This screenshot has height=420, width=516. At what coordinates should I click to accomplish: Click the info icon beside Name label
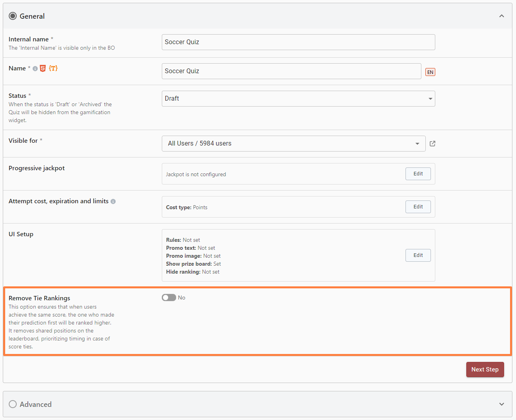coord(35,69)
